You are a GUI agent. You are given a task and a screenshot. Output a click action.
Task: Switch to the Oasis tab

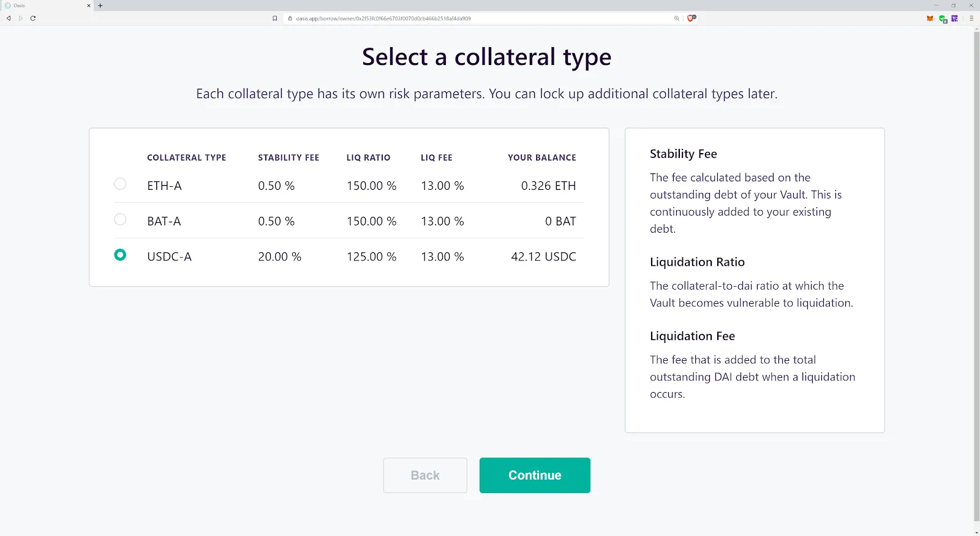(47, 6)
